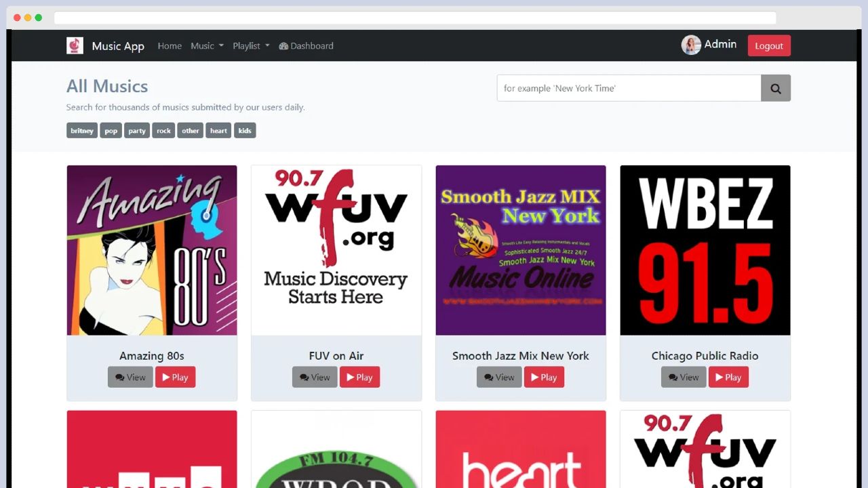
Task: Go to the Home page
Action: pyautogui.click(x=170, y=46)
